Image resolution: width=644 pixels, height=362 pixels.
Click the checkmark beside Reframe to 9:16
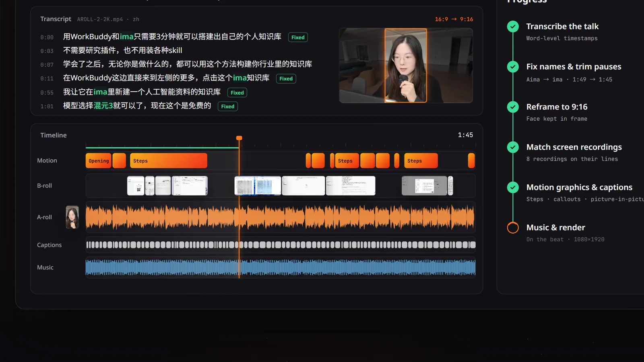point(513,107)
